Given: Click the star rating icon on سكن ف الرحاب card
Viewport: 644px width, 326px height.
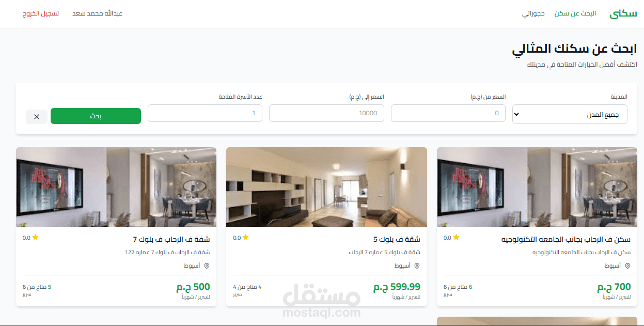Looking at the screenshot, I should (457, 238).
